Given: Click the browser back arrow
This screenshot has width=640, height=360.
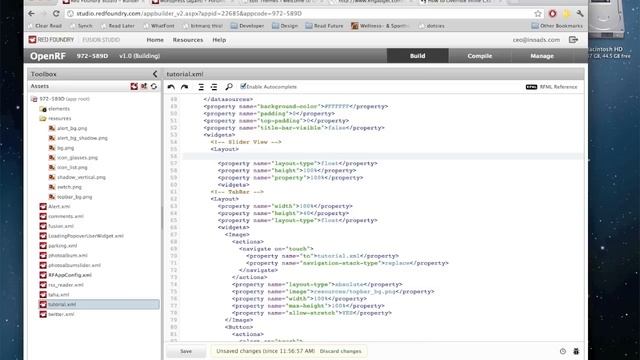Looking at the screenshot, I should (31, 13).
